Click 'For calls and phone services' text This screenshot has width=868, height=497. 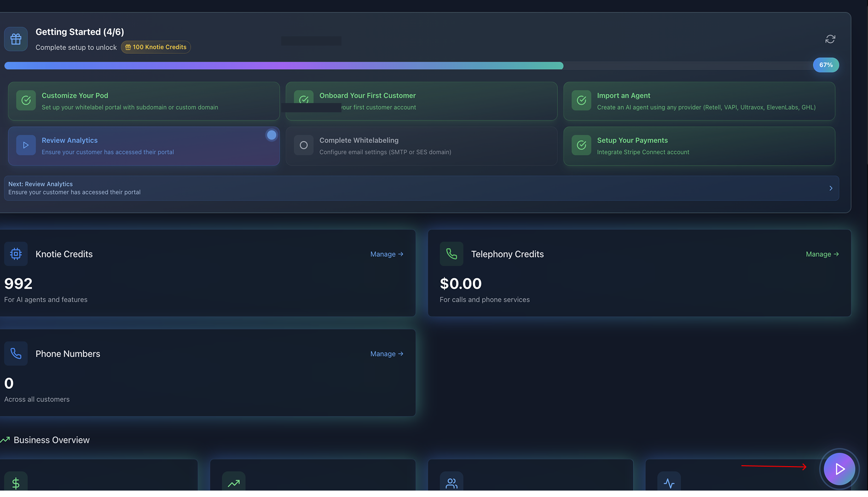[485, 300]
